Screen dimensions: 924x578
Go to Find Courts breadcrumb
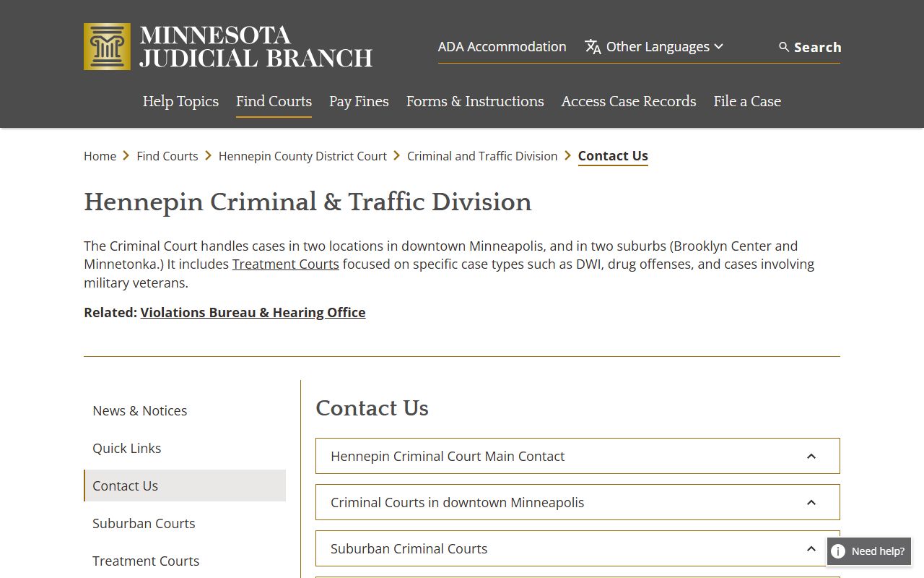click(167, 156)
